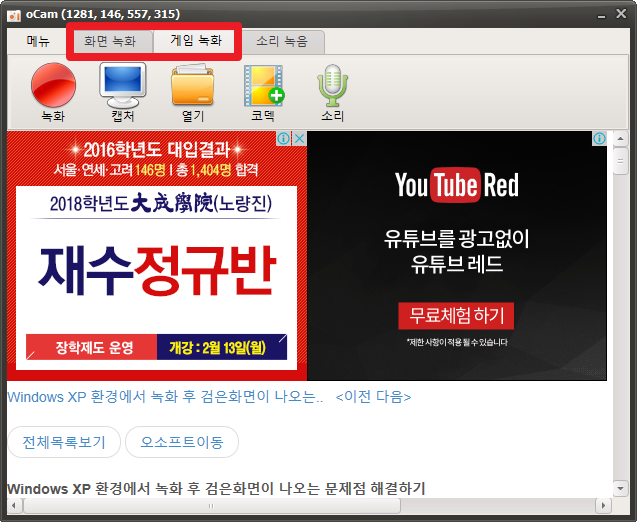
Task: Click the oCam app icon in the title bar
Action: (14, 15)
